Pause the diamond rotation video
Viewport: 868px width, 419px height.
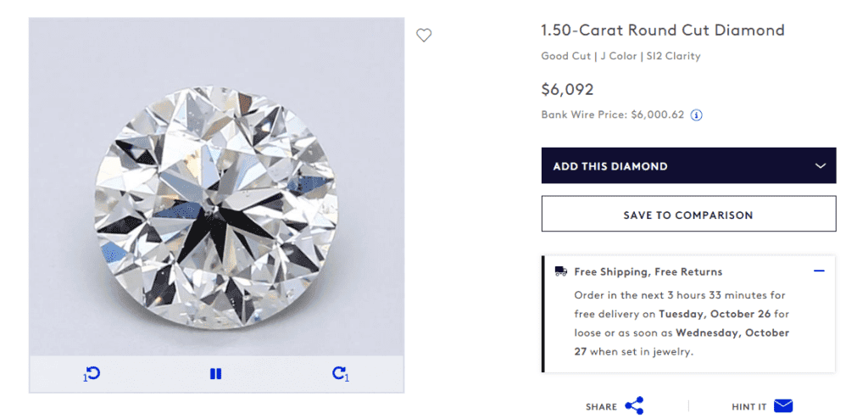point(215,373)
